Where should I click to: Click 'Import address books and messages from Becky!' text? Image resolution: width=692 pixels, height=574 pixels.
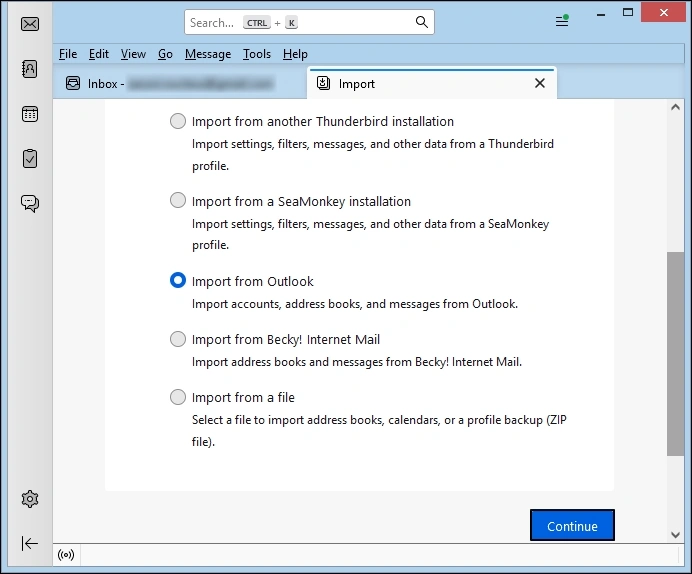point(357,362)
